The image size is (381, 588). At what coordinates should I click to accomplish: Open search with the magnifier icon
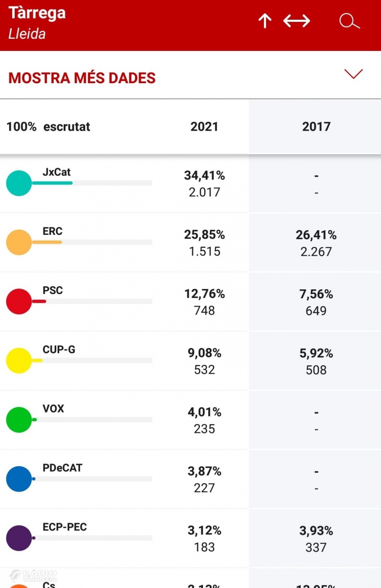[x=349, y=21]
